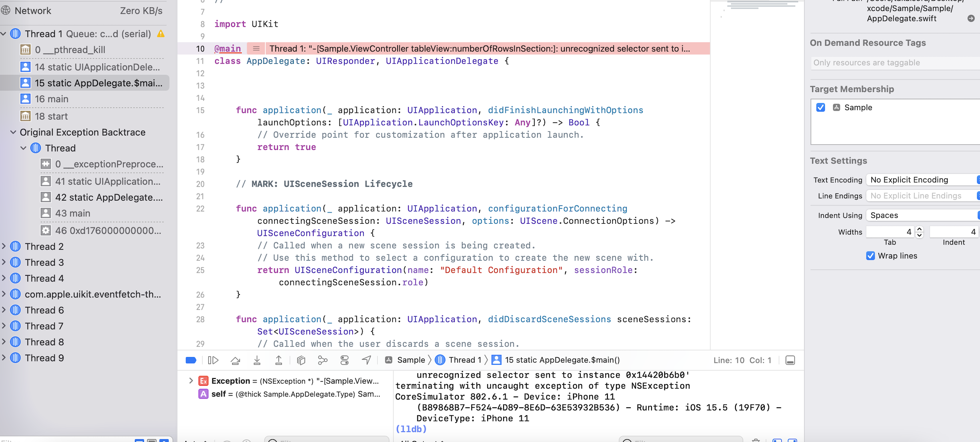Expand Thread 4 disclosure triangle

click(4, 278)
